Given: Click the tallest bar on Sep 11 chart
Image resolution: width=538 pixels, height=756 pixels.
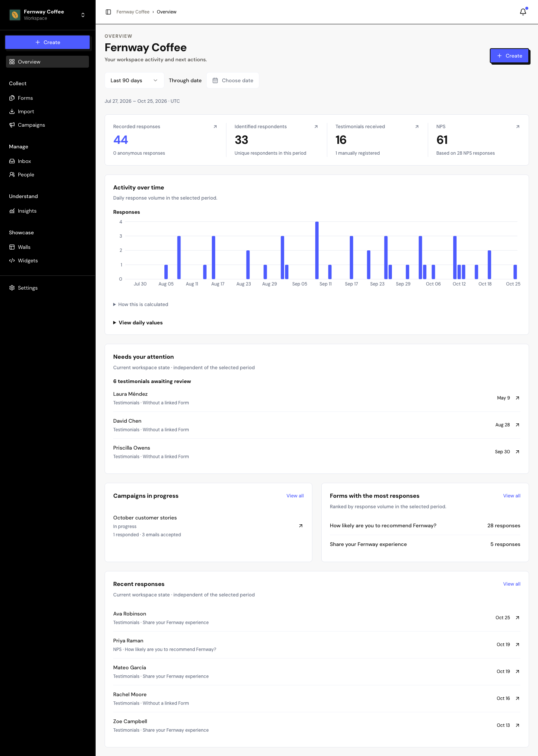Looking at the screenshot, I should click(317, 250).
